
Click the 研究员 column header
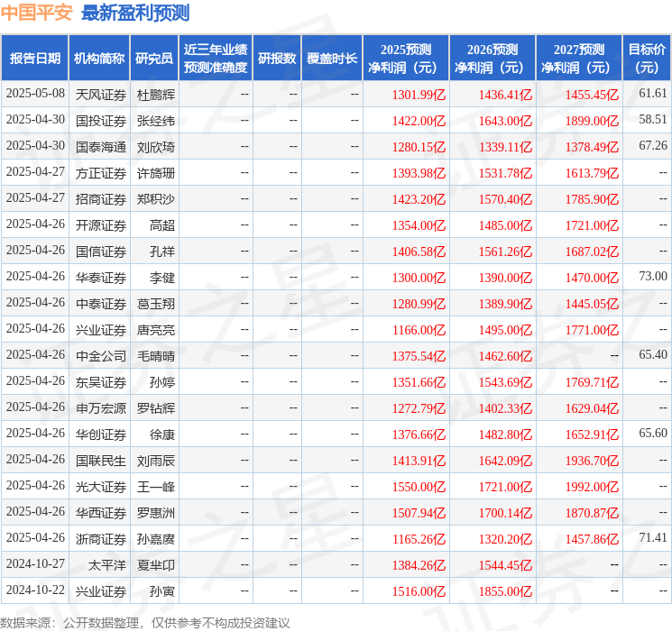(x=154, y=59)
